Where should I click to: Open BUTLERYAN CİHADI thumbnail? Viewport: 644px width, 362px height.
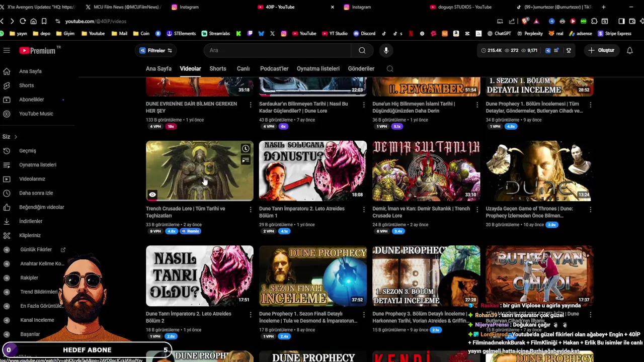tap(539, 276)
